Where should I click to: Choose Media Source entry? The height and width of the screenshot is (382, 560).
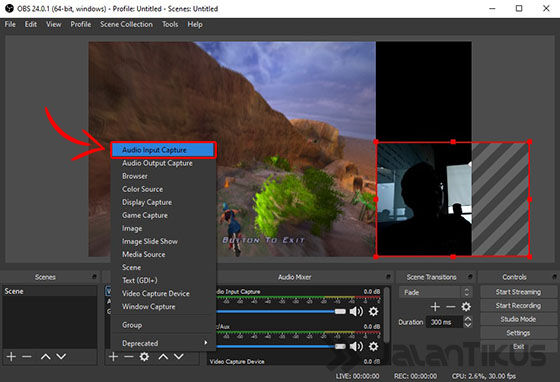tap(163, 255)
